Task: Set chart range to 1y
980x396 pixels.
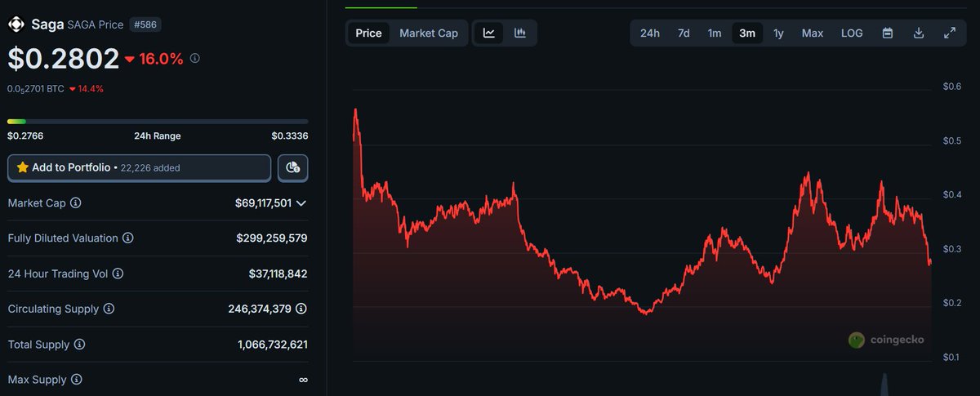Action: click(x=778, y=33)
